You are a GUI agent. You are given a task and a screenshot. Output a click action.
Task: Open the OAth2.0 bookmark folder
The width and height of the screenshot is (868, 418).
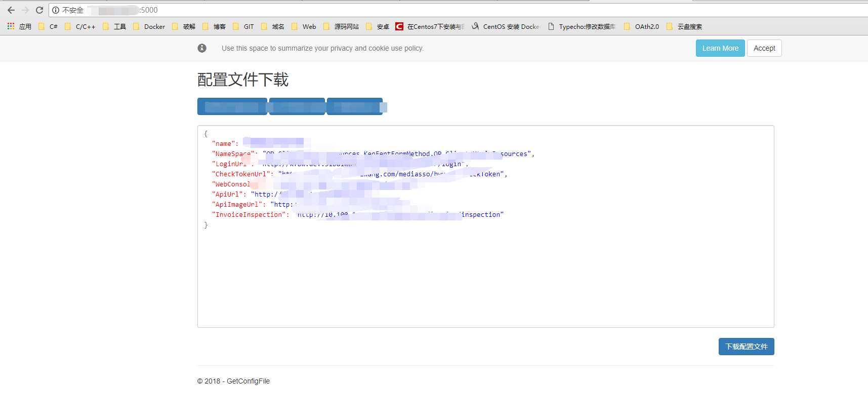(642, 26)
